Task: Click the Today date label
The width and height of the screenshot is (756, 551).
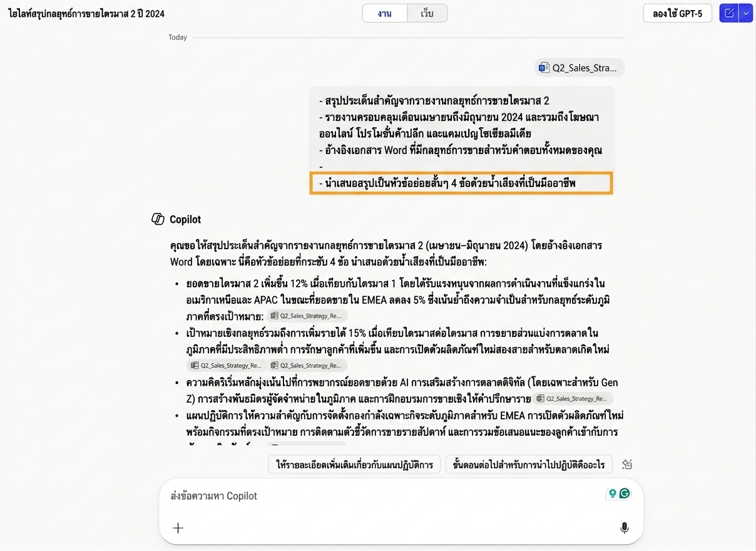Action: point(178,38)
